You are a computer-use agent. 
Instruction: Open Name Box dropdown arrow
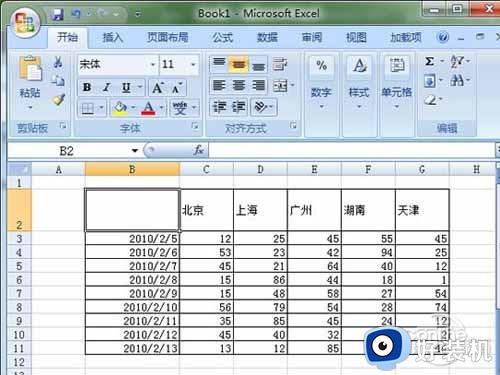135,151
